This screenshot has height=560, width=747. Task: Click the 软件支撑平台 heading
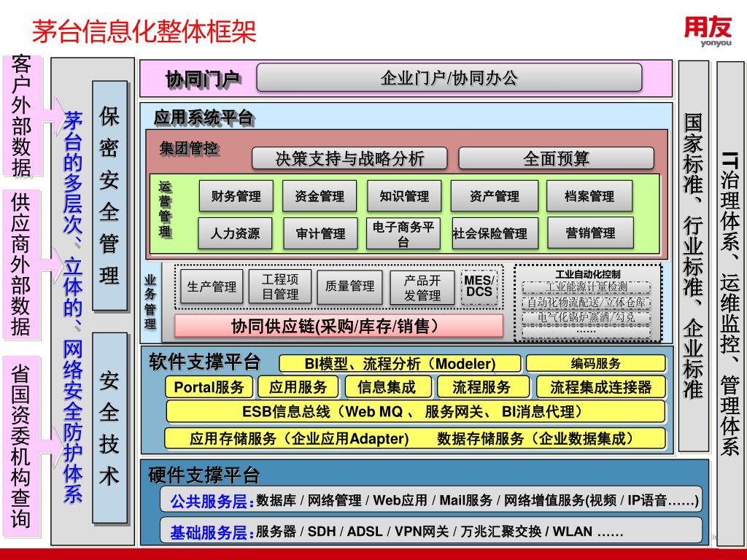click(x=204, y=362)
